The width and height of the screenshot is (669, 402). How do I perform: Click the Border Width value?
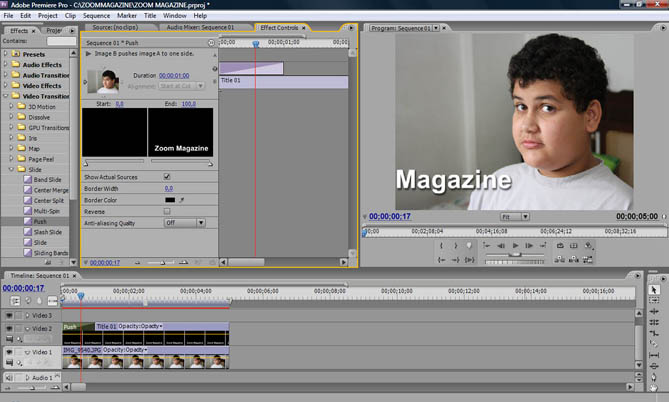tap(168, 188)
